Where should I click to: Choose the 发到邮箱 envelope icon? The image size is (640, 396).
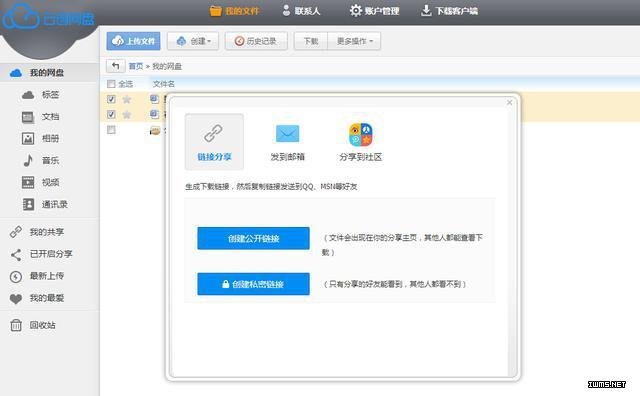(x=287, y=133)
